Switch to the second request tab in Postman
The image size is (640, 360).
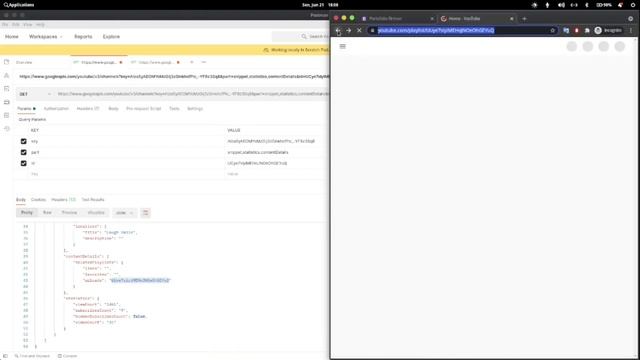156,62
